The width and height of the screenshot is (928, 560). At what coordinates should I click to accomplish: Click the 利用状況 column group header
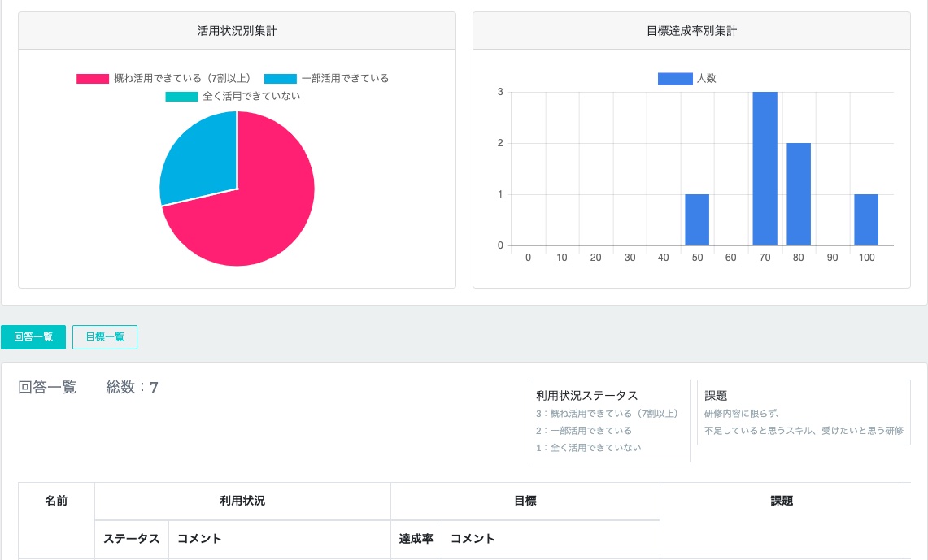tap(242, 501)
